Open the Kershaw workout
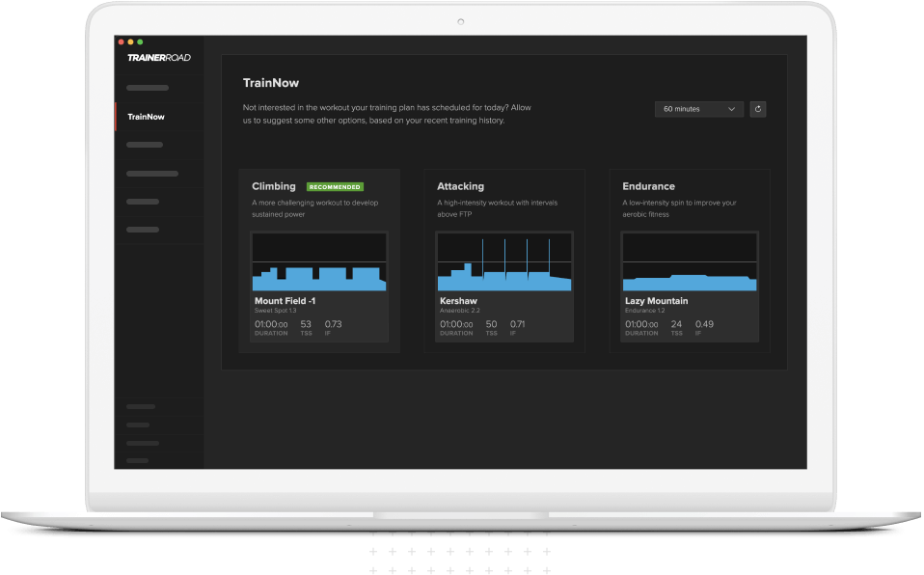 [x=457, y=300]
